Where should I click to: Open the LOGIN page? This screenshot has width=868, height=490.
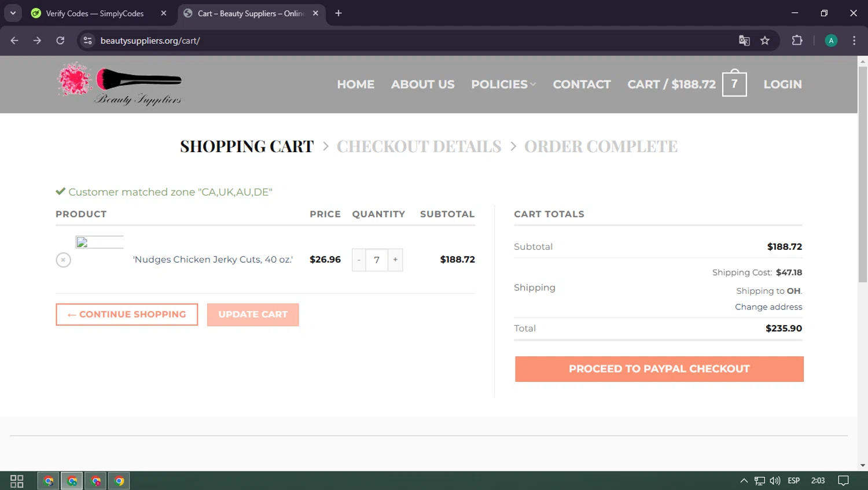[782, 84]
